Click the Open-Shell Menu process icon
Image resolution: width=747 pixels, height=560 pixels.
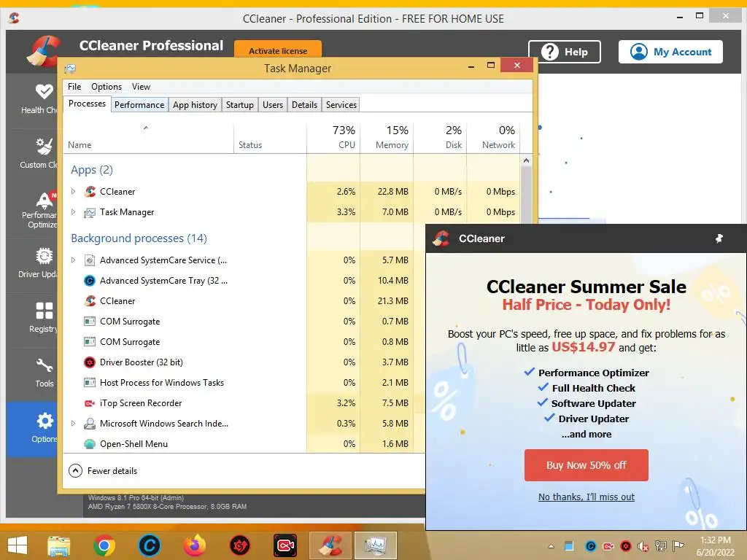click(x=90, y=444)
